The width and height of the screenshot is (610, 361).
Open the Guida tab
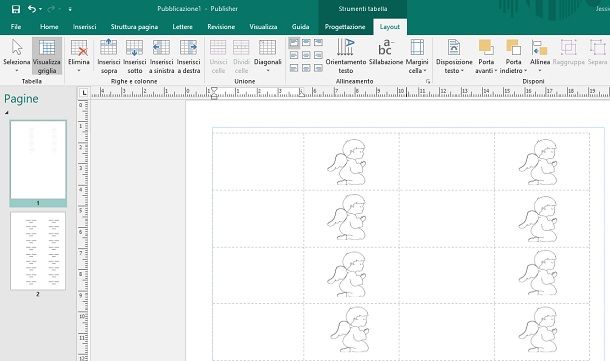click(300, 27)
